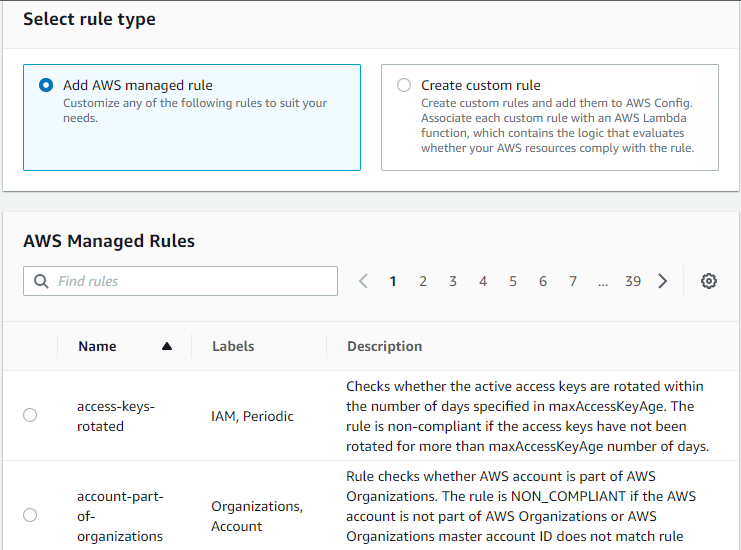Choose the Create custom rule option
This screenshot has width=741, height=550.
tap(404, 86)
